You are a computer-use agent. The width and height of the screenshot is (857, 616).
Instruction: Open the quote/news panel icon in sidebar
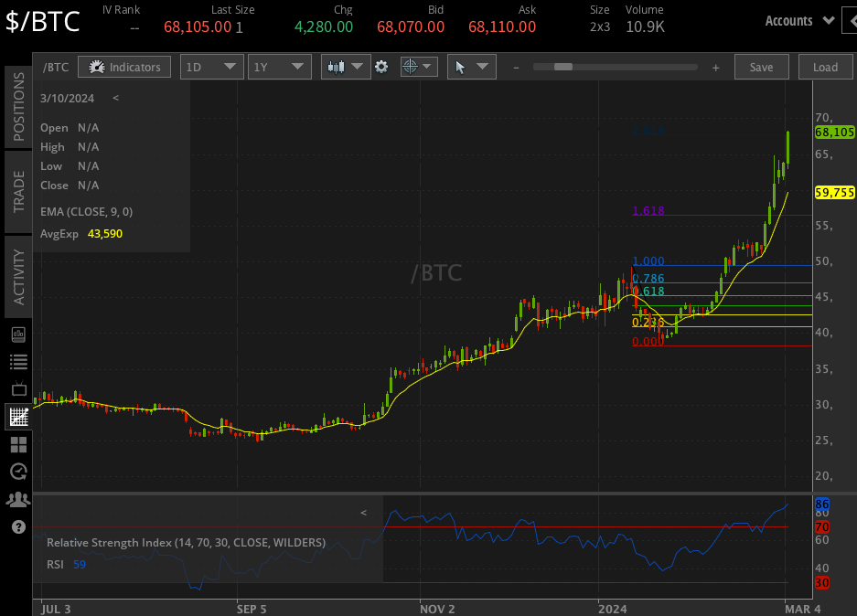(17, 334)
